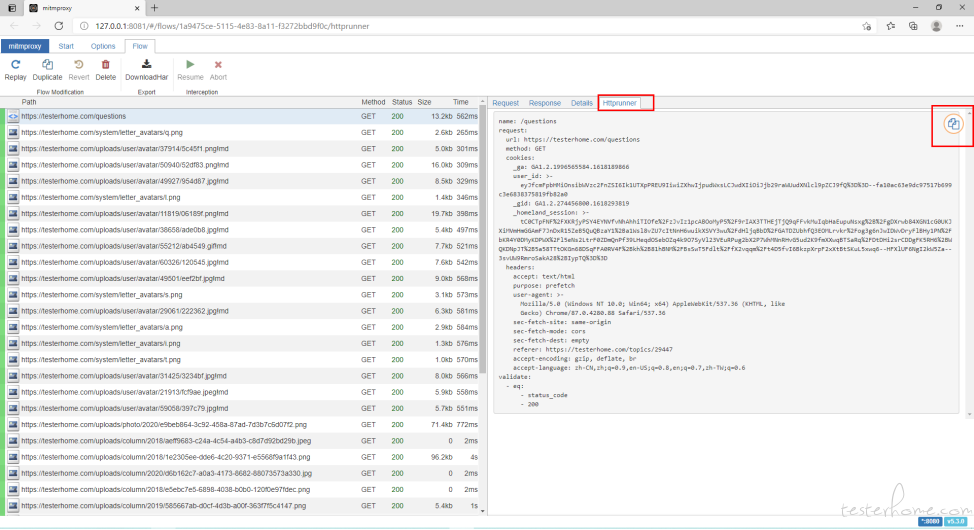This screenshot has height=530, width=974.
Task: Select flow column/2018/aeff9683 jpeg
Action: coord(242,441)
